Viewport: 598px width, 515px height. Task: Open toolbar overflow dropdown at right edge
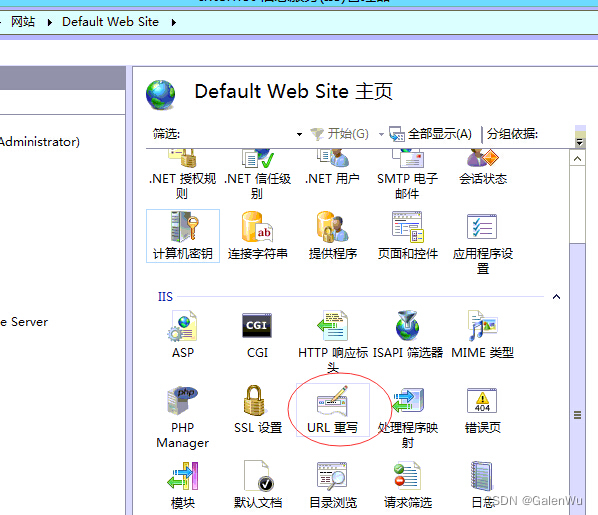click(580, 142)
